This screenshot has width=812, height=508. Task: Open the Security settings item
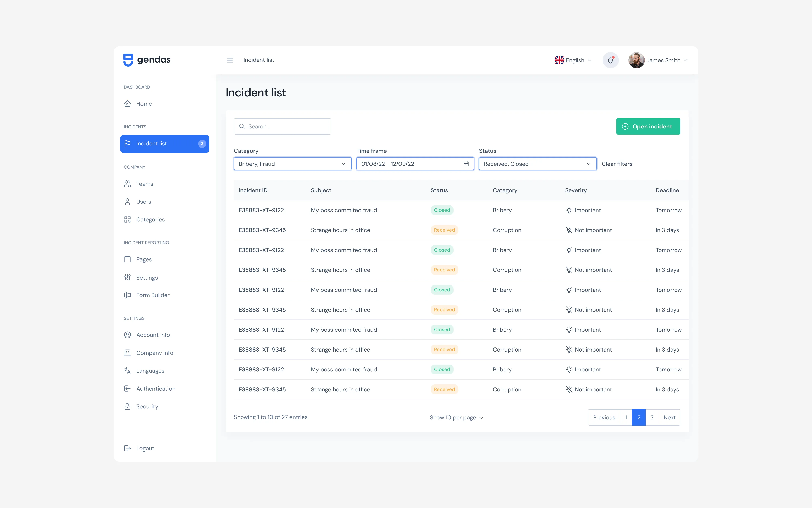coord(165,407)
